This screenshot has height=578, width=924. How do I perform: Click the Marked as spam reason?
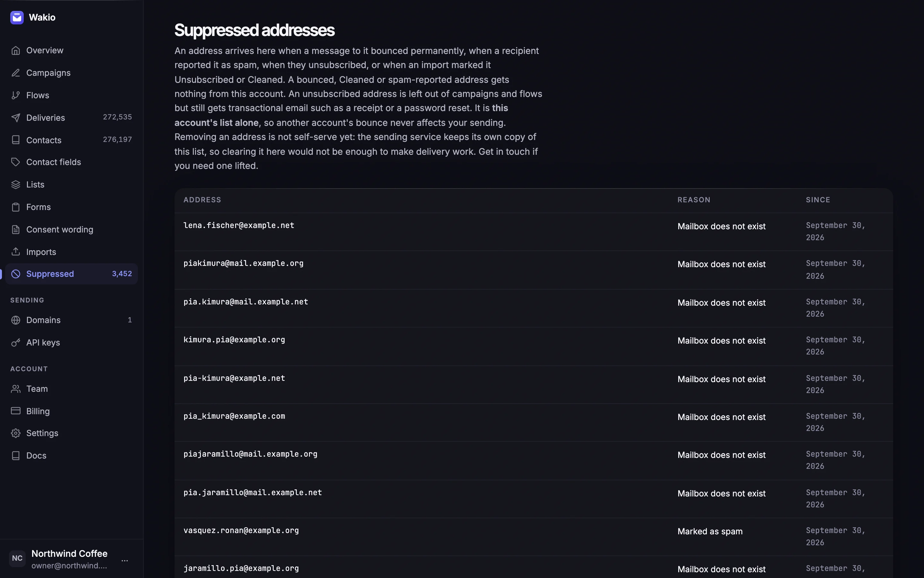(710, 531)
